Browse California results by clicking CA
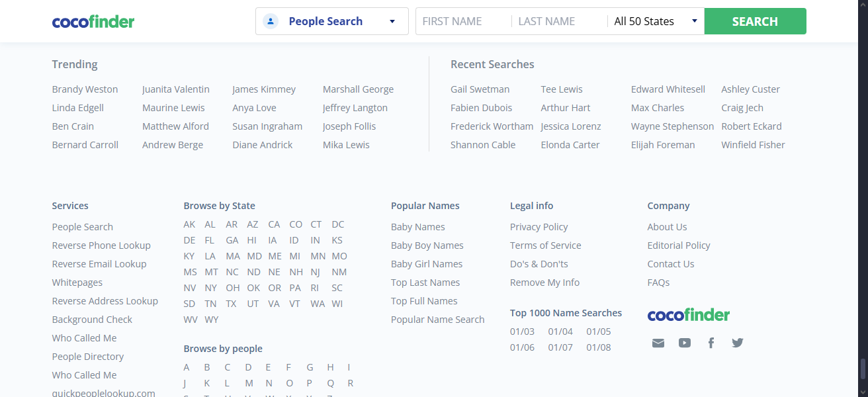This screenshot has height=397, width=868. tap(274, 224)
